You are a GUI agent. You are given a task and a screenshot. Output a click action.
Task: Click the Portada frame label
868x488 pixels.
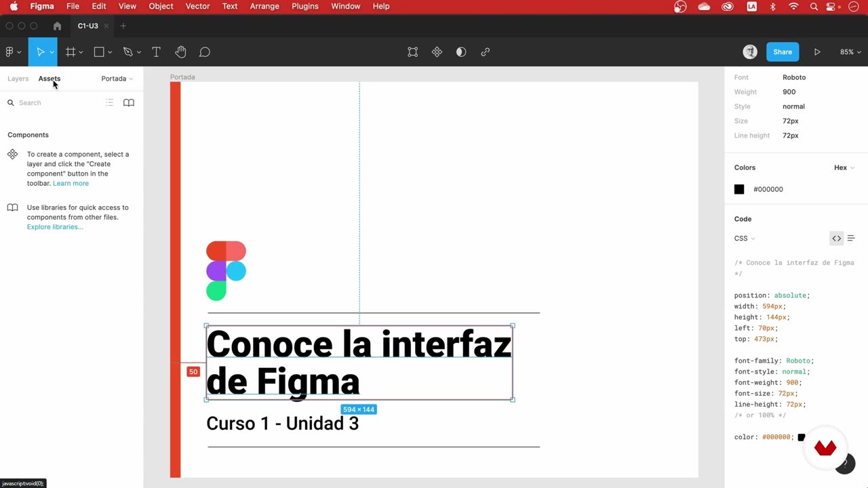click(182, 77)
